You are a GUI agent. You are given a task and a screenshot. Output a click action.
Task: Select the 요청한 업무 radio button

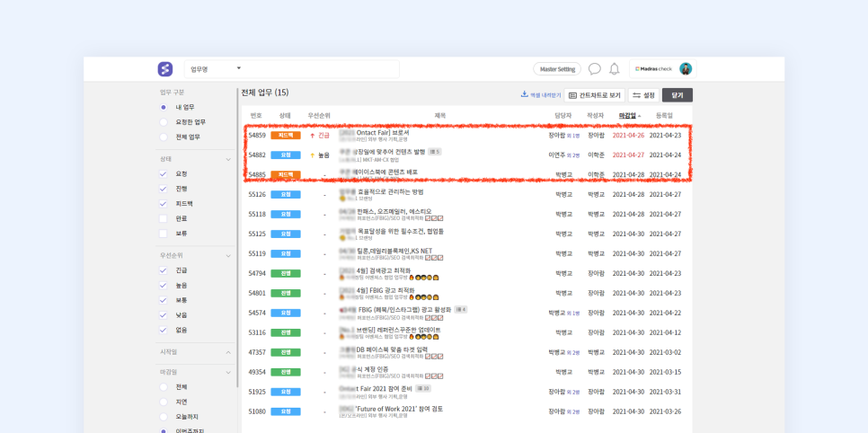(x=164, y=122)
